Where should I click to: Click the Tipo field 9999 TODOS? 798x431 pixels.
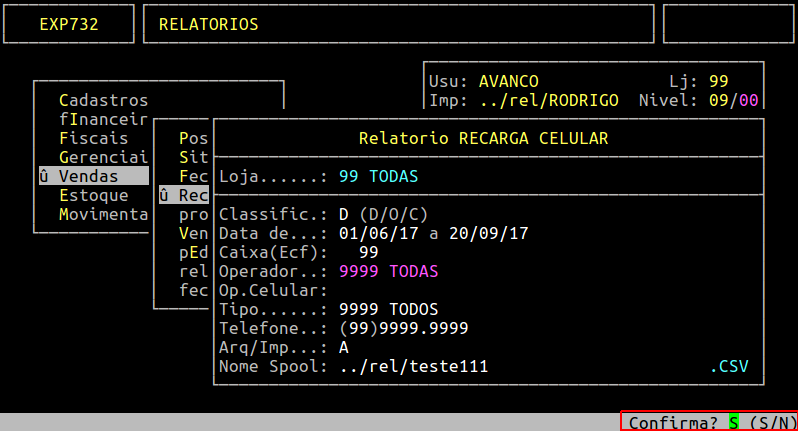pos(388,309)
